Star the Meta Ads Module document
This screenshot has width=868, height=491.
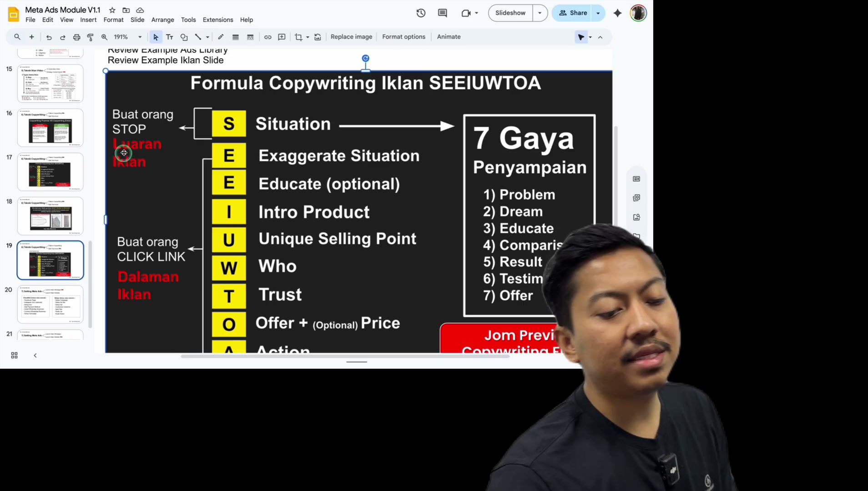(x=112, y=10)
